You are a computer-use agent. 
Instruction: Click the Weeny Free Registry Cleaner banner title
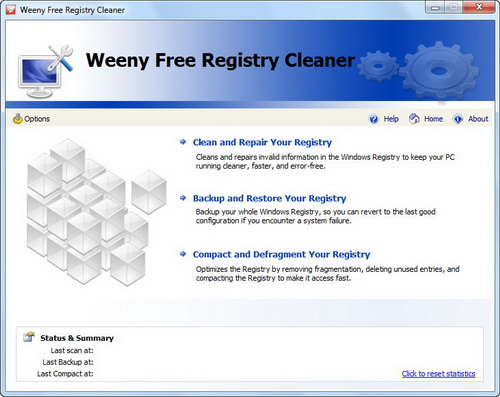220,60
